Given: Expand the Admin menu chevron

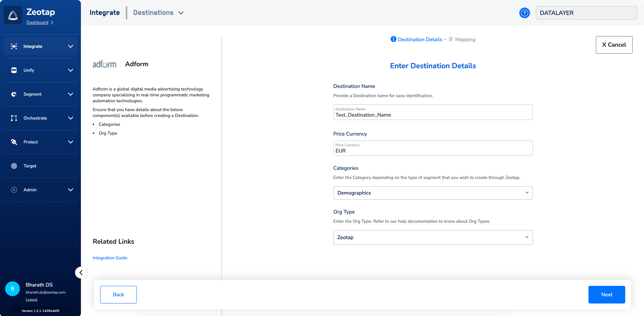Looking at the screenshot, I should pyautogui.click(x=70, y=190).
